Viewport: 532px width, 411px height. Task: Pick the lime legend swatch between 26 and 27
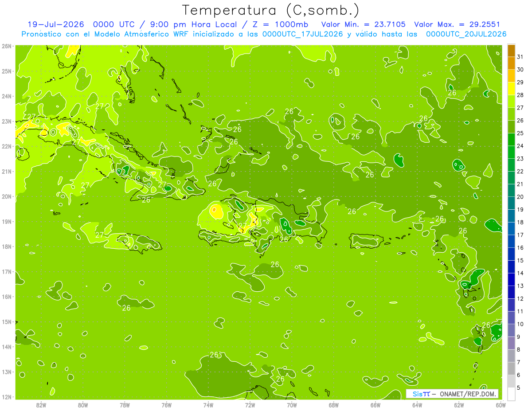coord(511,114)
